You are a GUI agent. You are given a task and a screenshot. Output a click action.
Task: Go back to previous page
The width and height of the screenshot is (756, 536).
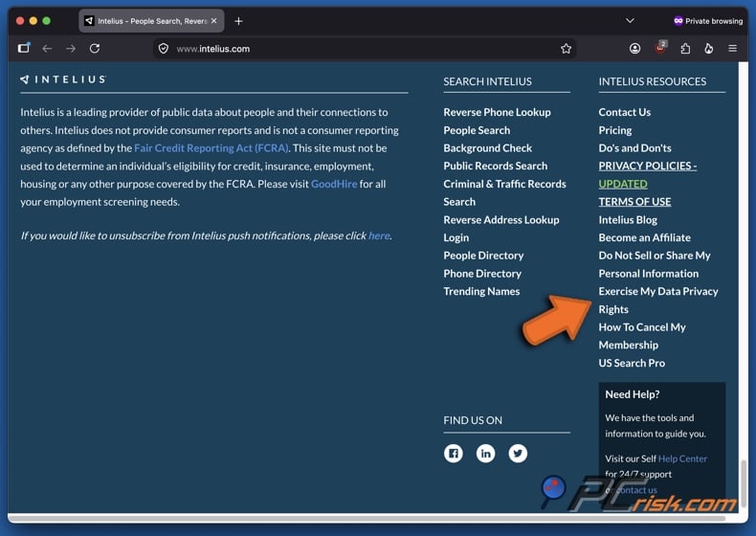click(x=47, y=48)
